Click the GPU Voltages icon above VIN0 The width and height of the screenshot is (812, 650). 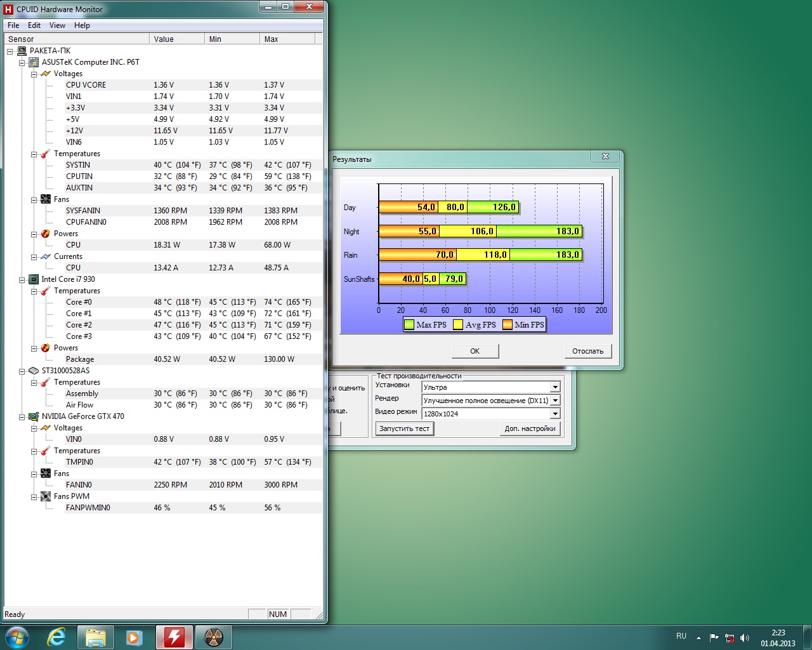pyautogui.click(x=46, y=428)
